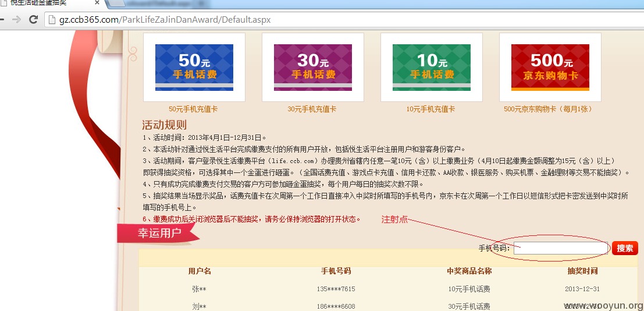Click the browser reload icon
Viewport: 644px width, 311px height.
(34, 19)
